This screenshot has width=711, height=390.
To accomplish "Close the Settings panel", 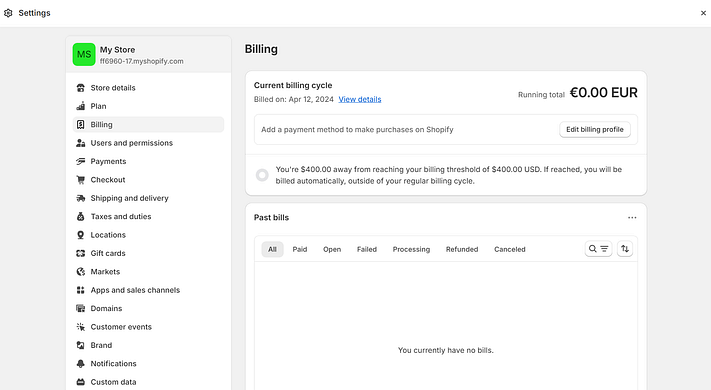I will click(703, 13).
